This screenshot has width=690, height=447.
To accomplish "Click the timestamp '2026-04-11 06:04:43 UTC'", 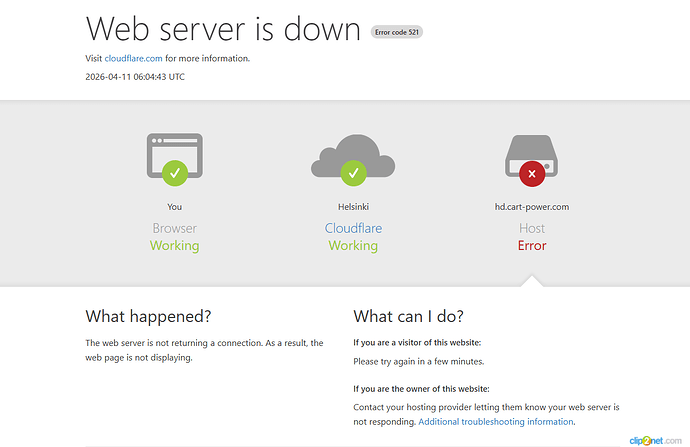I will click(x=135, y=77).
